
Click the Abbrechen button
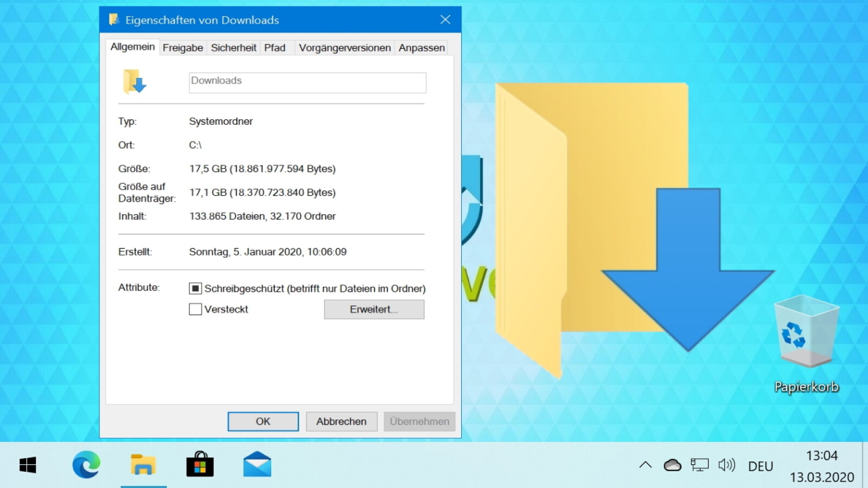(x=341, y=421)
